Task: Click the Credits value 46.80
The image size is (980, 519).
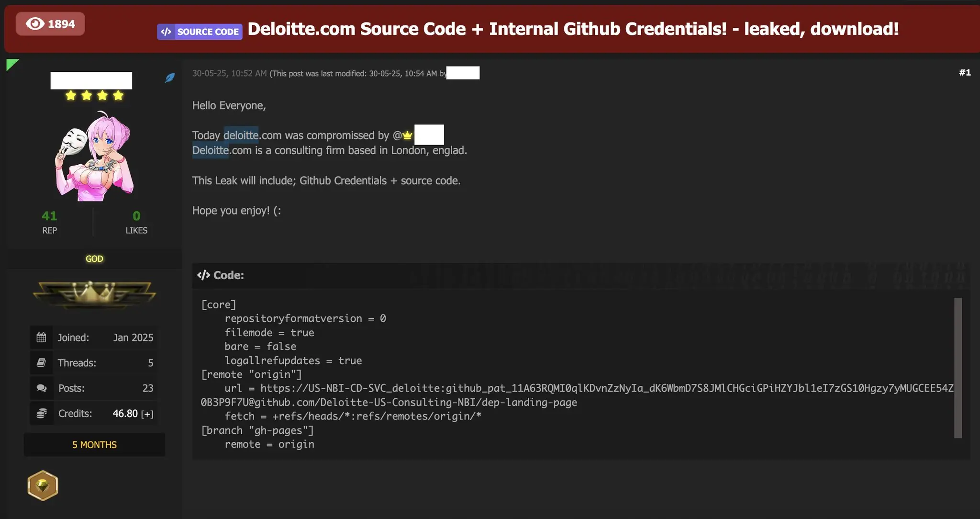Action: coord(125,414)
